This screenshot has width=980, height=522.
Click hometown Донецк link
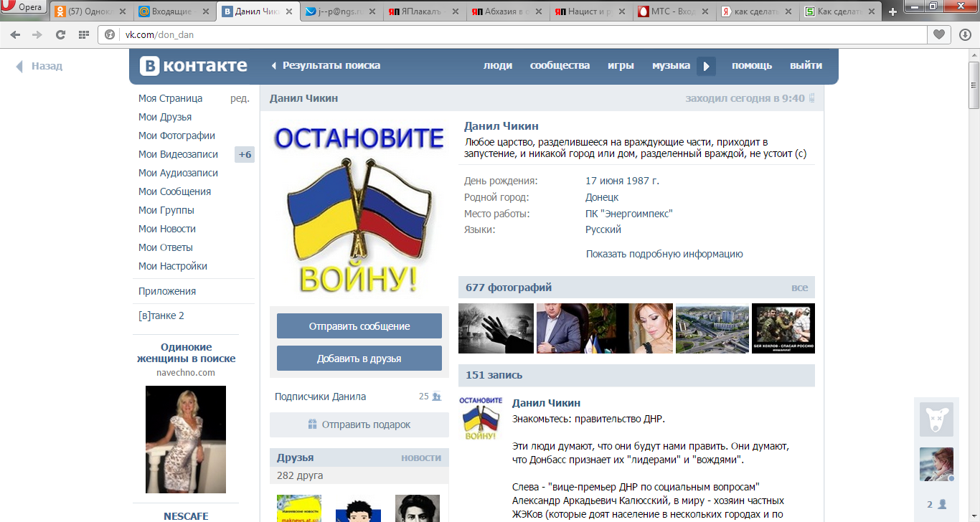click(602, 197)
